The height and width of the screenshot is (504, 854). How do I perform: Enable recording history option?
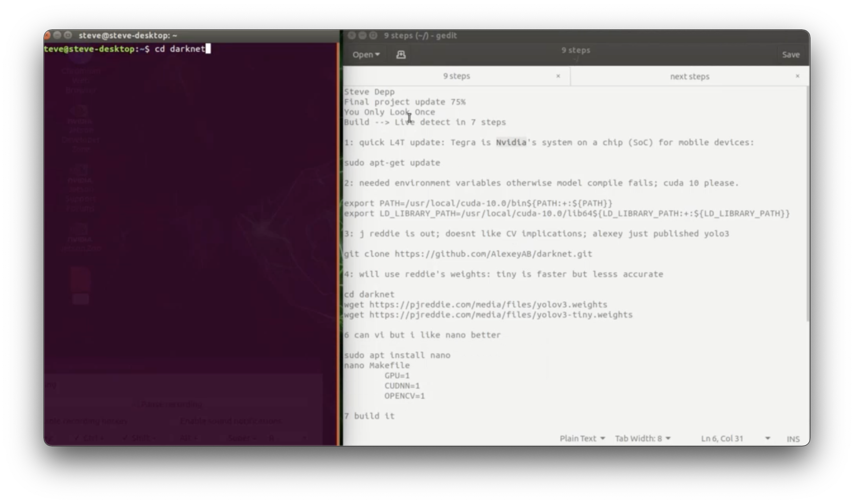coord(87,420)
